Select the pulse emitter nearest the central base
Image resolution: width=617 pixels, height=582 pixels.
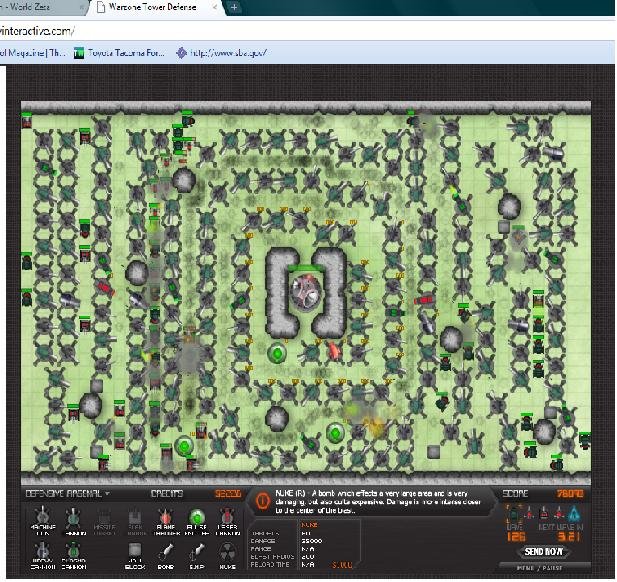tap(277, 353)
